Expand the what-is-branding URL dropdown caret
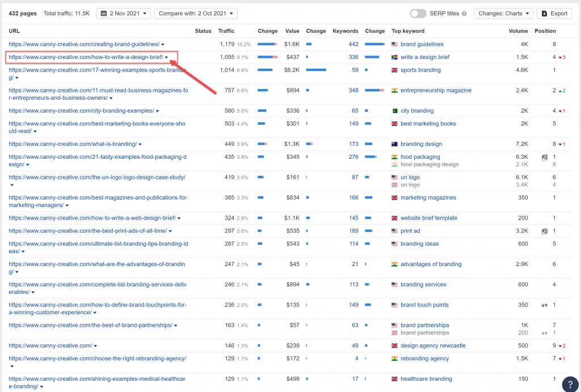 click(140, 145)
